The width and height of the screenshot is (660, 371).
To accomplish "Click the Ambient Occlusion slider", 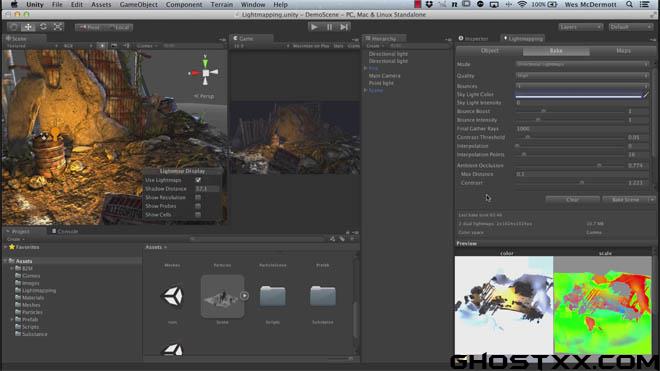I will pyautogui.click(x=570, y=165).
